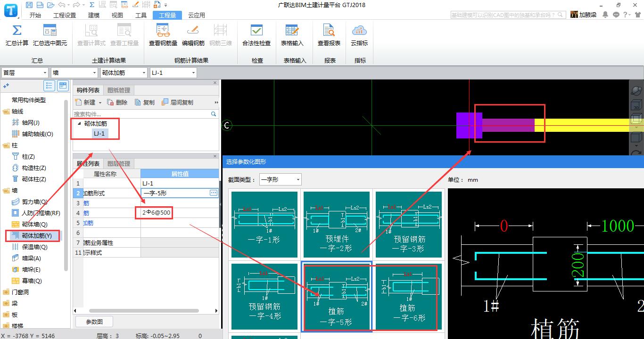The image size is (644, 339).
Task: Select 构造柱(Z) in the component tree
Action: pyautogui.click(x=34, y=168)
